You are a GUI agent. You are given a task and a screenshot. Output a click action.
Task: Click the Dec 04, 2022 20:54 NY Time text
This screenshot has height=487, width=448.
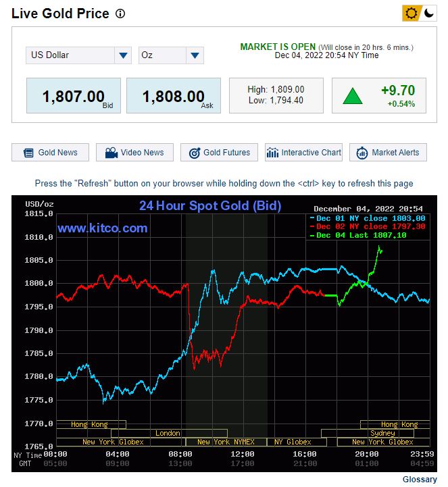point(326,55)
